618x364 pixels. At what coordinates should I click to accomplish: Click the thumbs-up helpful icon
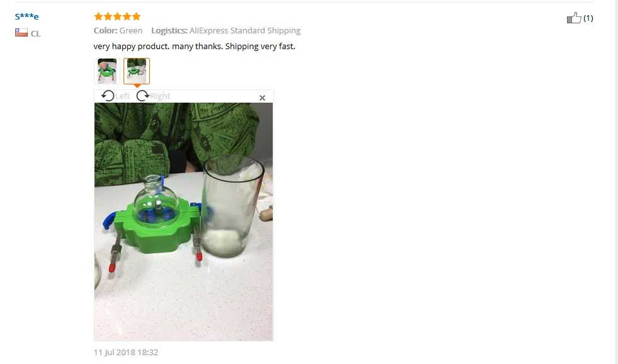(x=574, y=18)
